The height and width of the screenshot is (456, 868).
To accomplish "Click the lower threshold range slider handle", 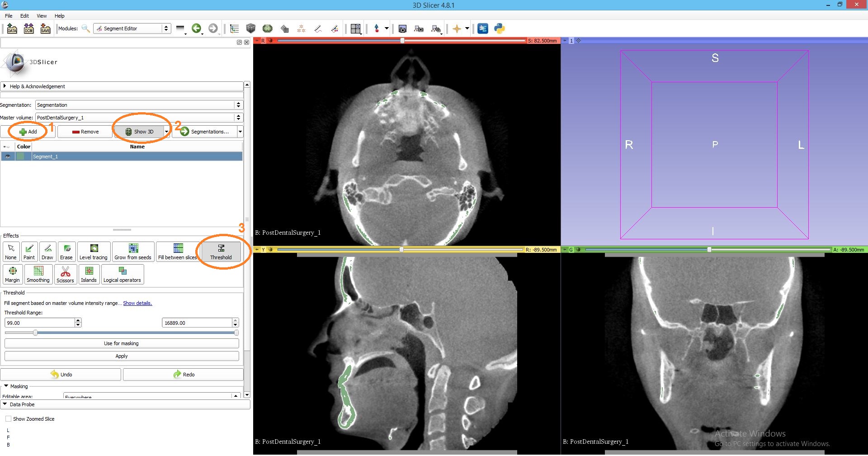I will [35, 333].
